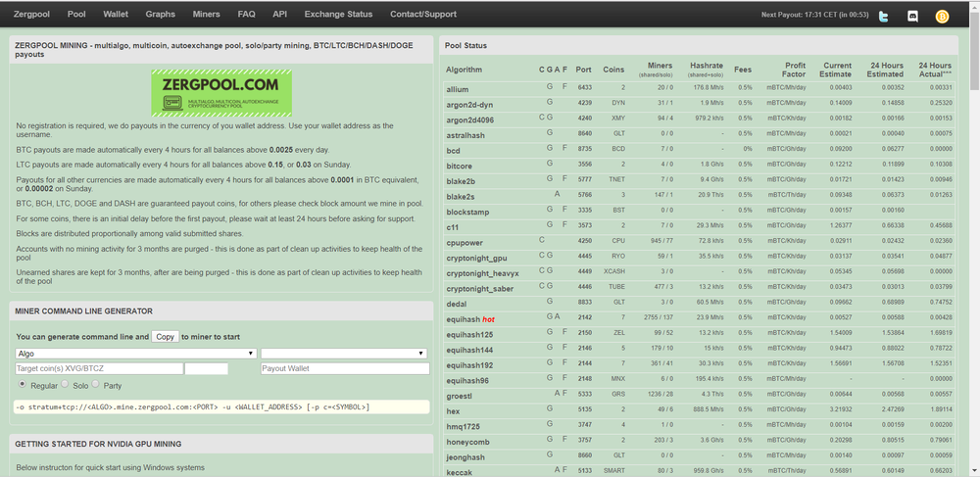Screen dimensions: 980x477
Task: Click the Copy button for command line
Action: pos(165,337)
